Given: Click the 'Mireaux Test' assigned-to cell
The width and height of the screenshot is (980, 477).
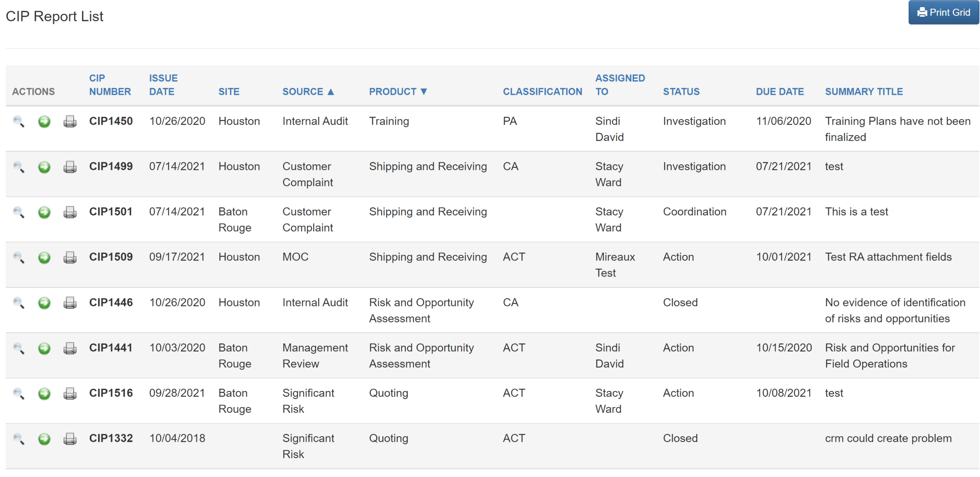Looking at the screenshot, I should pyautogui.click(x=615, y=265).
